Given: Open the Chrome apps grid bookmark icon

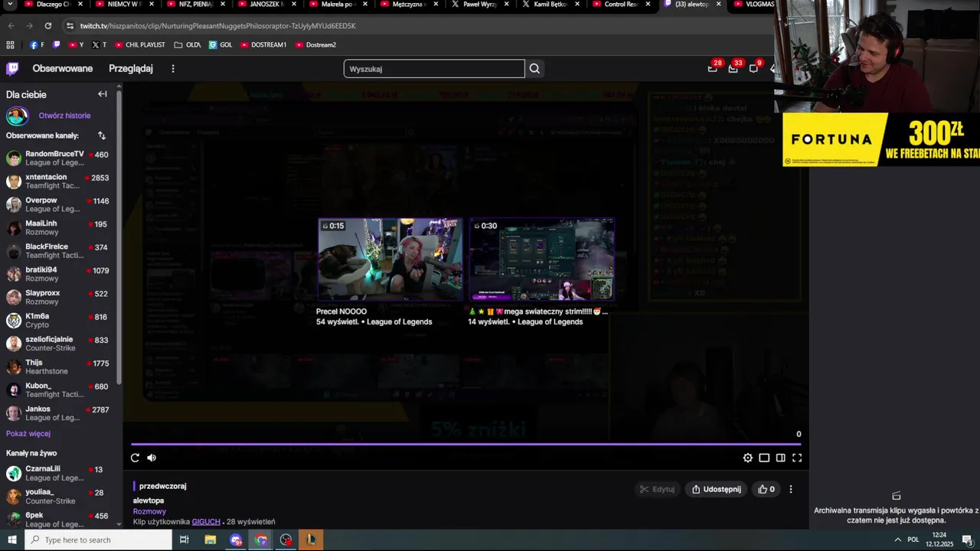Looking at the screenshot, I should (10, 44).
